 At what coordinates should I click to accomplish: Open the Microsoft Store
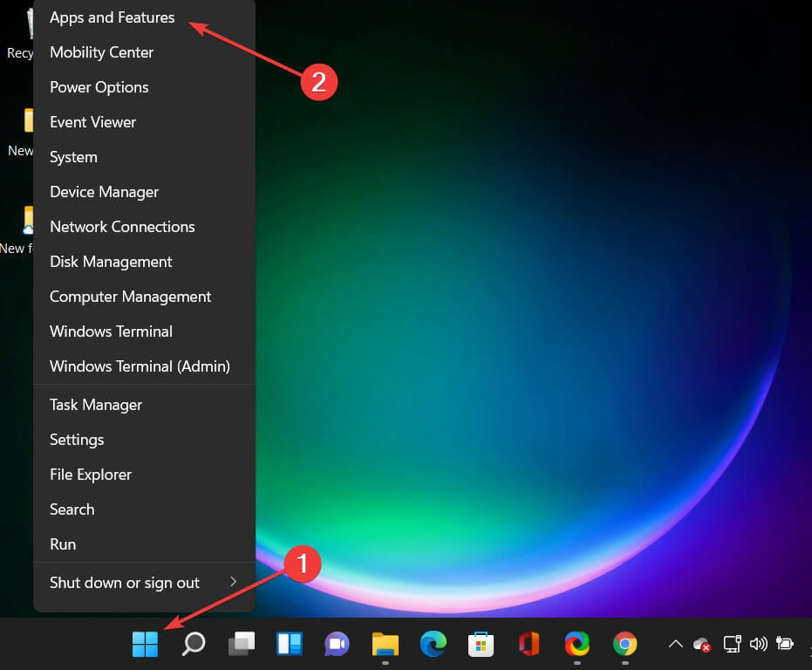[481, 644]
